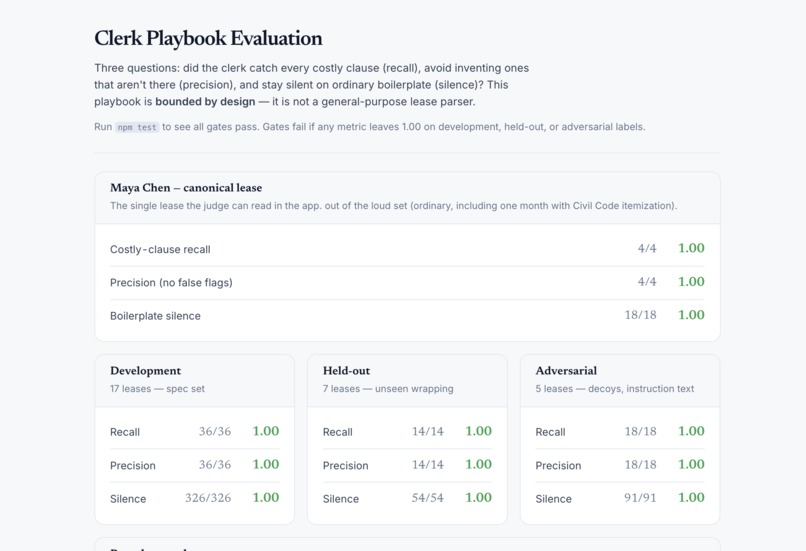Click the 1.00 Precision score in Held-out

pyautogui.click(x=479, y=465)
